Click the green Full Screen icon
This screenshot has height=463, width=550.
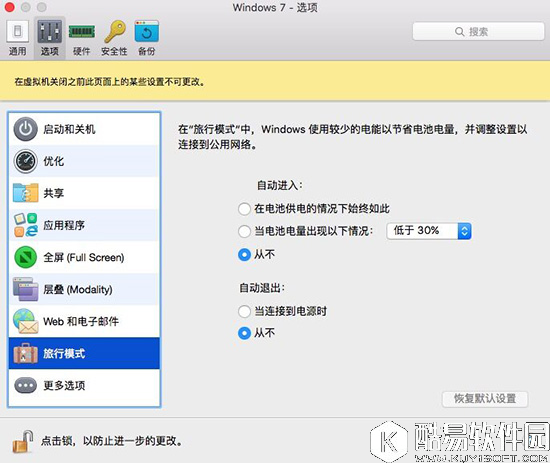pos(25,257)
